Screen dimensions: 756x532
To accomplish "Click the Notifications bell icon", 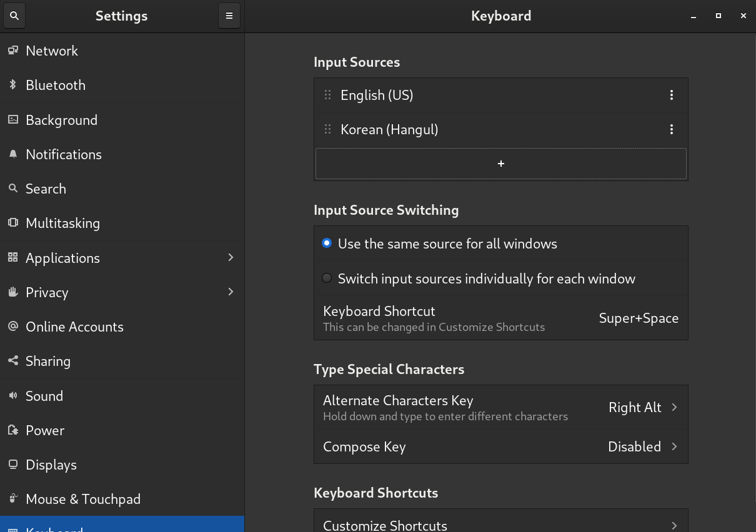I will [12, 154].
